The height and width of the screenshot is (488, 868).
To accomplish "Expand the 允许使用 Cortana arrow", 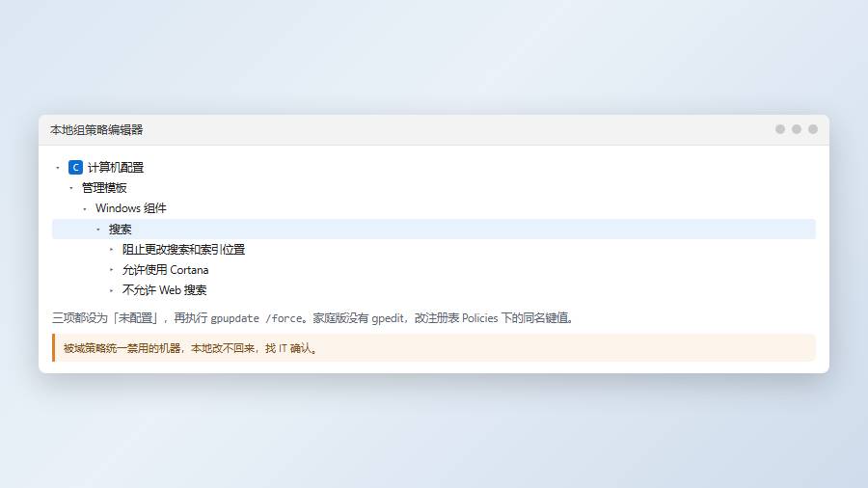I will [112, 270].
